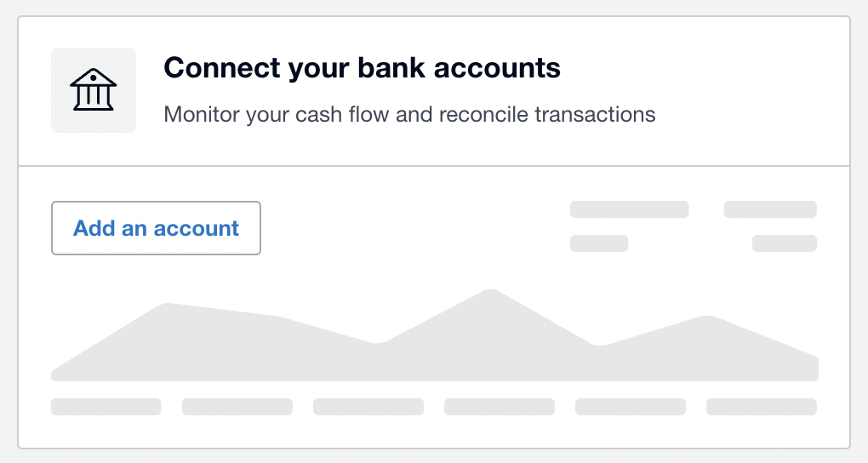This screenshot has width=868, height=463.
Task: Click the third placeholder label below the chart
Action: tap(368, 407)
